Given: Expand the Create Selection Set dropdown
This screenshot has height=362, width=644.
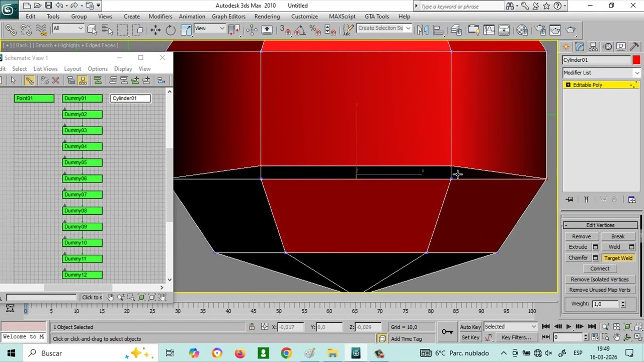Looking at the screenshot, I should (408, 28).
